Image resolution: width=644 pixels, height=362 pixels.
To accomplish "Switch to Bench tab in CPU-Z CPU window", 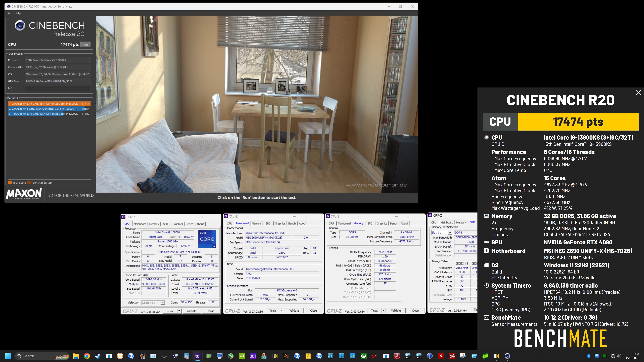I will [189, 224].
